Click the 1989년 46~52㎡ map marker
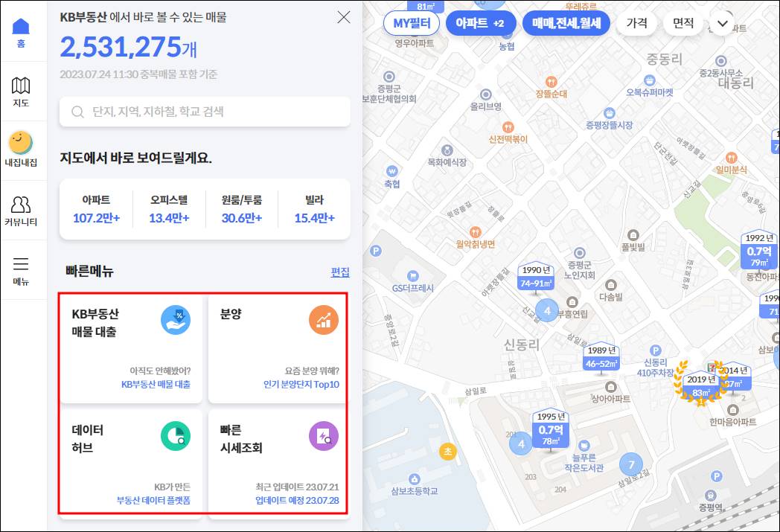 (601, 357)
